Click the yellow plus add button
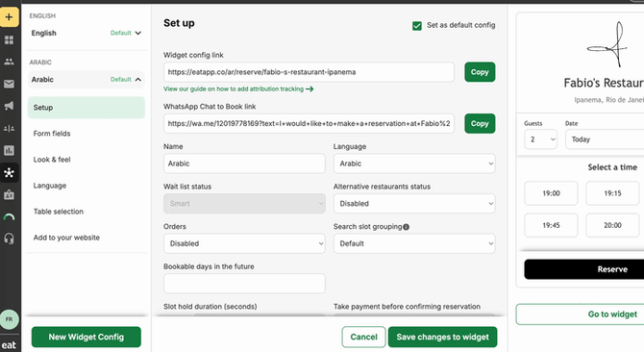The height and width of the screenshot is (352, 644). (9, 17)
